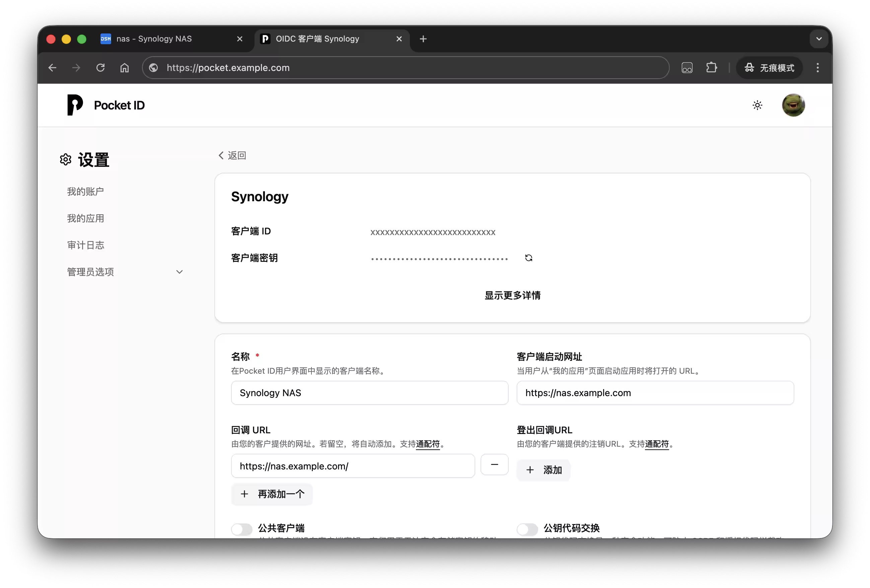The image size is (870, 588).
Task: Open 我的账户 in sidebar
Action: (85, 191)
